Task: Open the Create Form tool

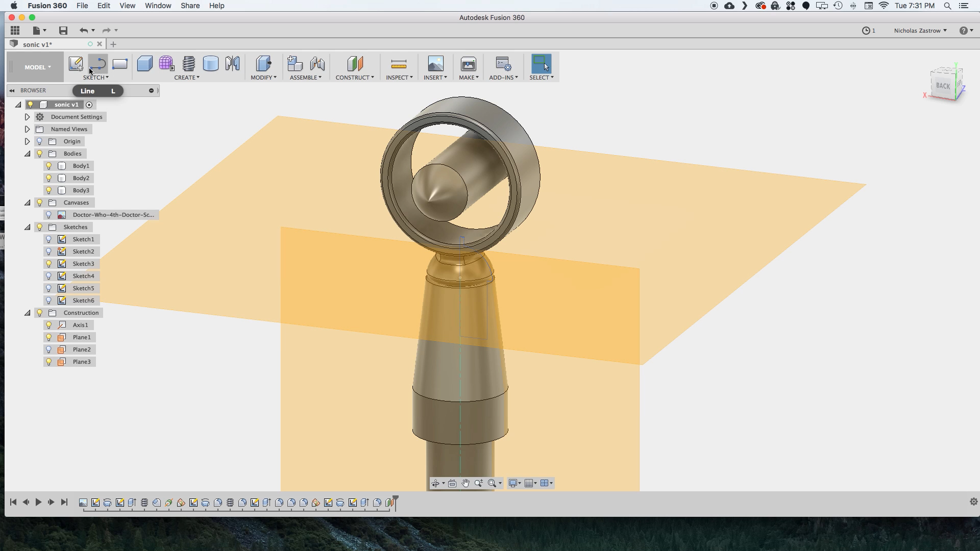Action: click(x=166, y=64)
